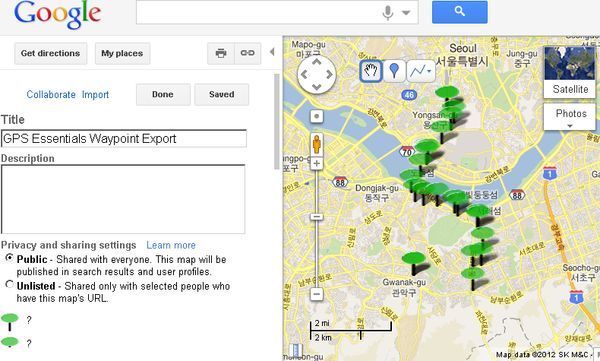The width and height of the screenshot is (600, 361).
Task: Click the Street View pegman icon
Action: coord(316,144)
